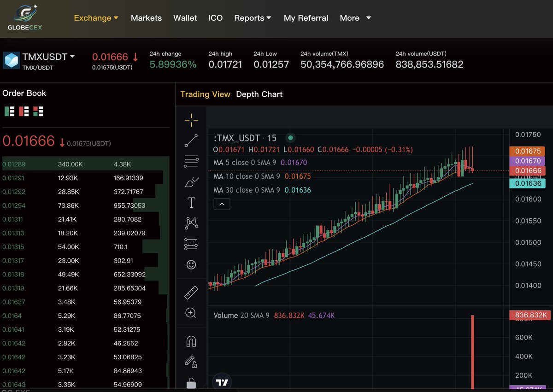Open the Fibonacci retracement tool
The width and height of the screenshot is (553, 392).
point(191,161)
